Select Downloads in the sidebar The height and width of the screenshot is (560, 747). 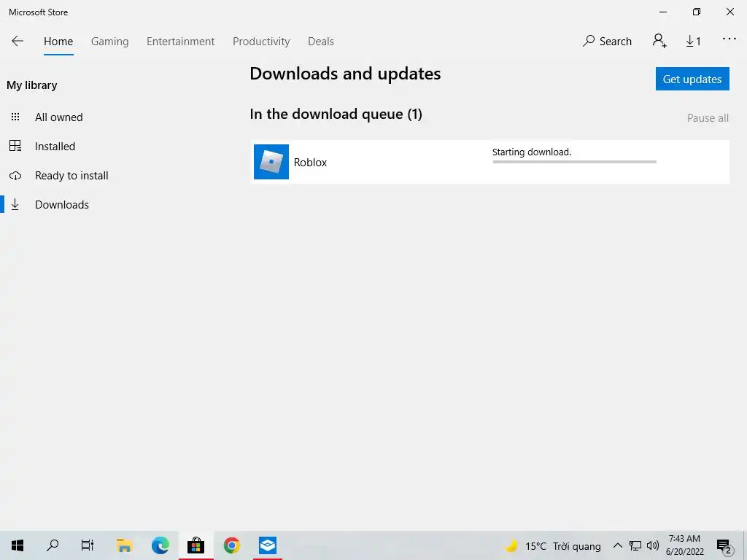(x=62, y=204)
